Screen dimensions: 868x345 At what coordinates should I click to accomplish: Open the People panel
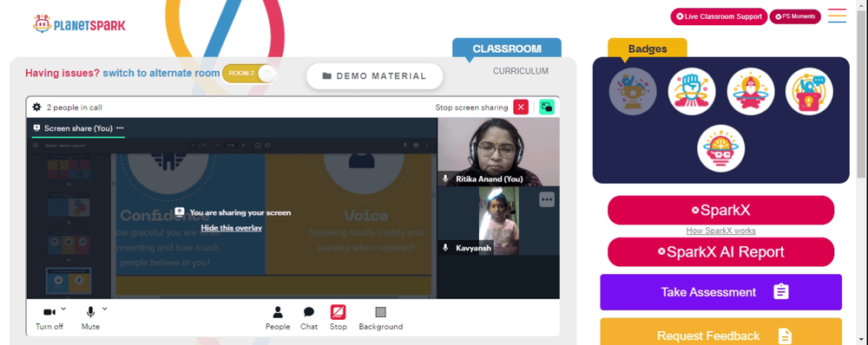(278, 318)
